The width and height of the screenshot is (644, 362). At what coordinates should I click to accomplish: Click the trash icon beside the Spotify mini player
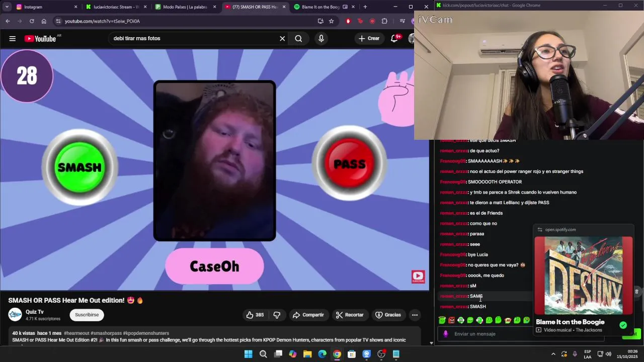pos(636,292)
